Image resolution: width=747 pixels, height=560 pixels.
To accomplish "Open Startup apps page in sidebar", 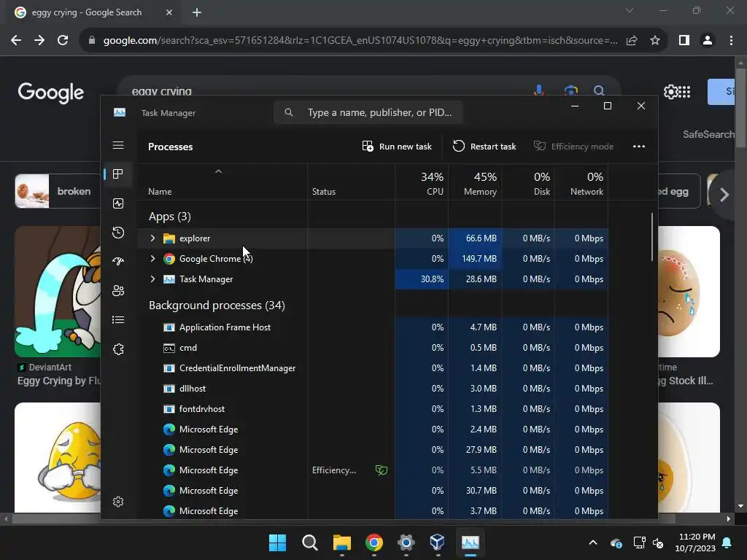I will pos(118,262).
